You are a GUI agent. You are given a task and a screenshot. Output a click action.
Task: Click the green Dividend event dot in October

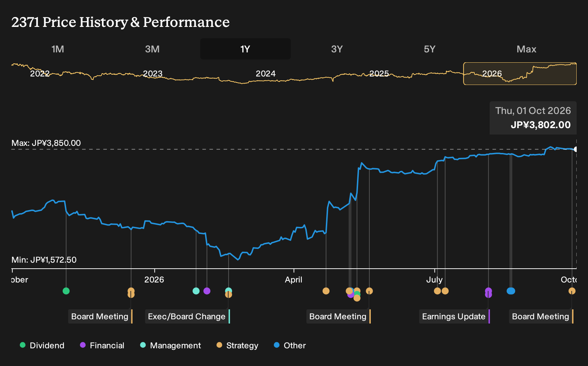point(66,291)
